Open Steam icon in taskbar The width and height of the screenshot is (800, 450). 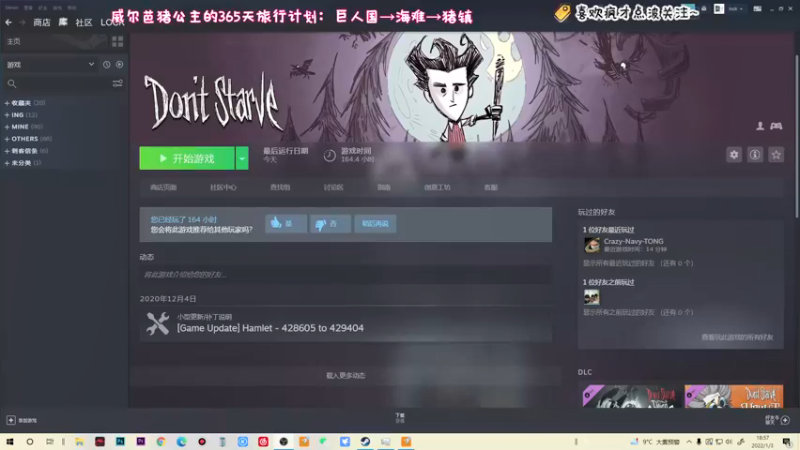click(365, 442)
